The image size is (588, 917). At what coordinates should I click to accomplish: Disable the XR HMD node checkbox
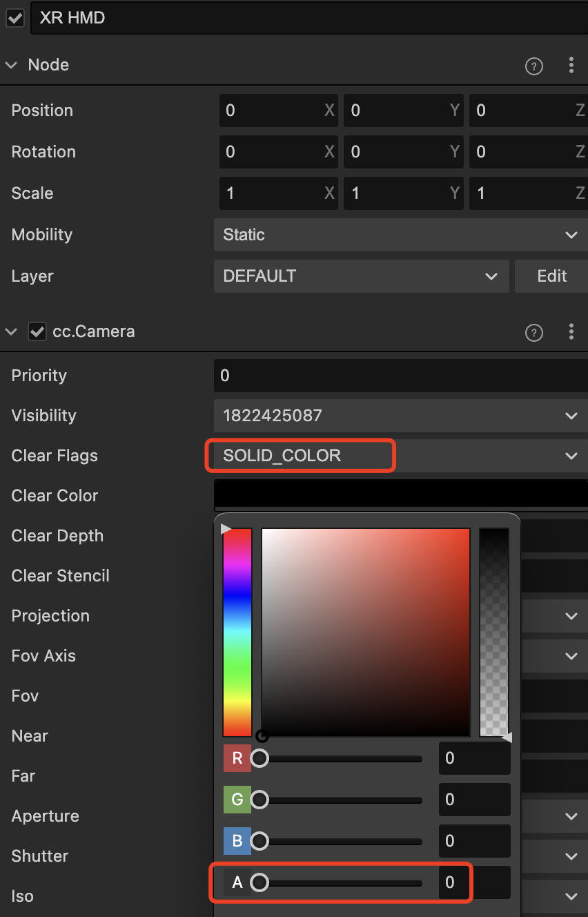[14, 17]
